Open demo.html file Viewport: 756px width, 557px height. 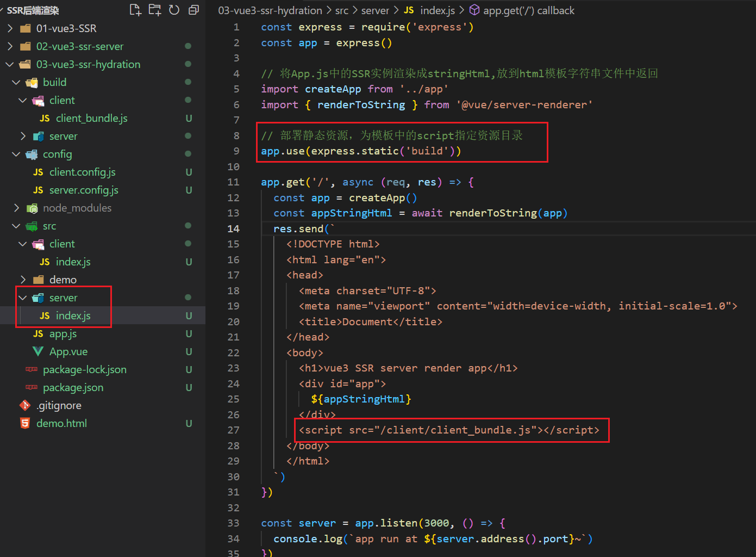pos(61,423)
